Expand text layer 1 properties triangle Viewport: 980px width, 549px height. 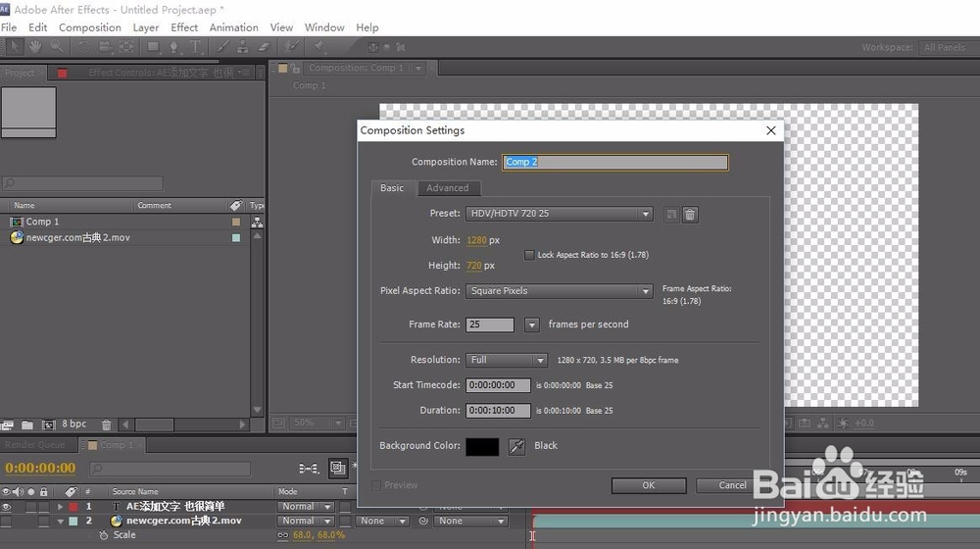tap(60, 507)
